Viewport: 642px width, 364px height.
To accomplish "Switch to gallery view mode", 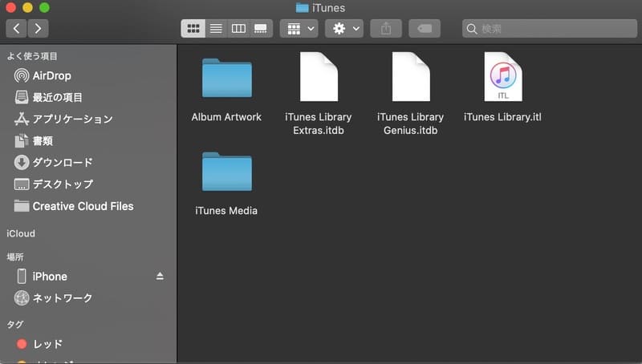I will 260,28.
